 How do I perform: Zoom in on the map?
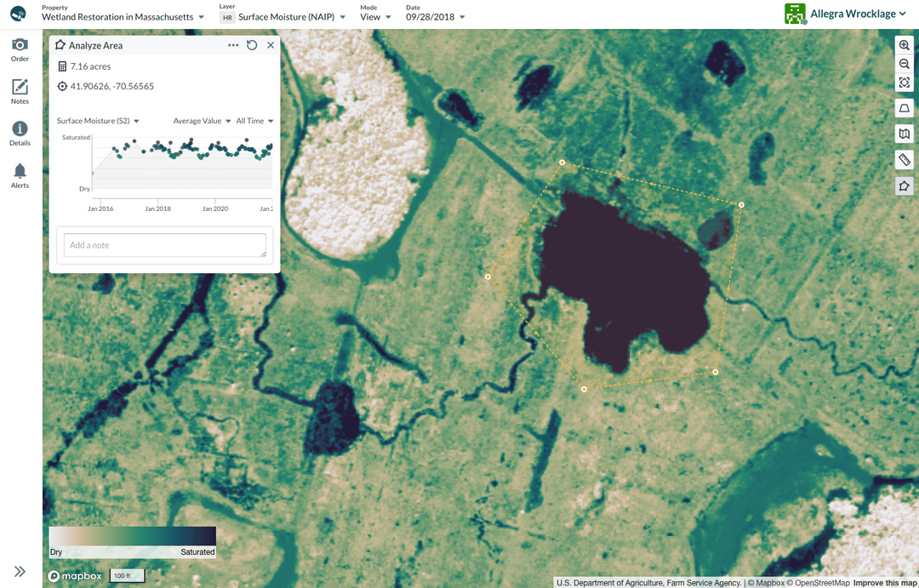point(904,45)
